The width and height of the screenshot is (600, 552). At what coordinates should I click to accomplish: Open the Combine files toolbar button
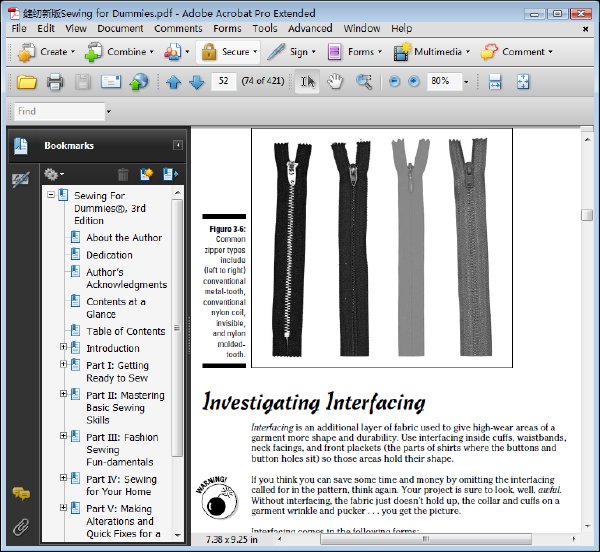pyautogui.click(x=119, y=52)
